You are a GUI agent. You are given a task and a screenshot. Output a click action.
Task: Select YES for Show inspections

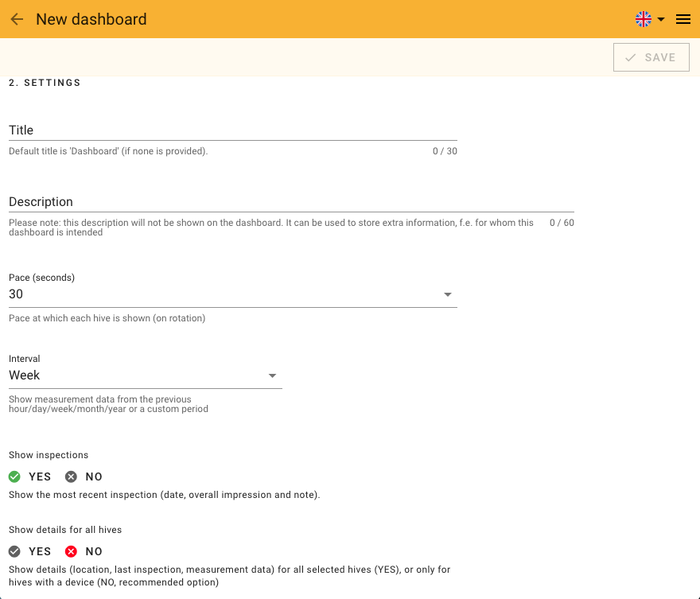pos(30,476)
